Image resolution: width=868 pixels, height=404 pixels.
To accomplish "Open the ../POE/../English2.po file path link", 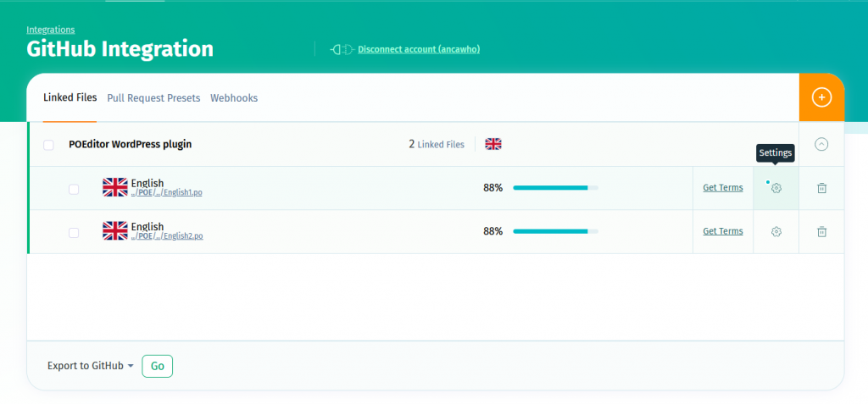I will [167, 236].
